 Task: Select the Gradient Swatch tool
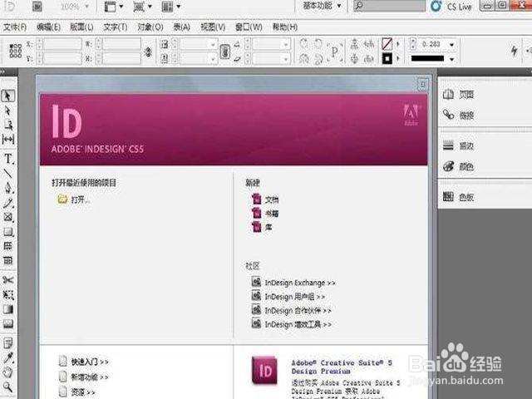pyautogui.click(x=8, y=309)
